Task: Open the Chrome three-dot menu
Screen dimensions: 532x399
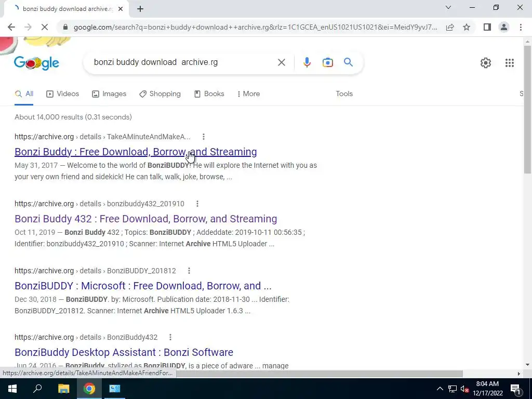Action: (x=521, y=27)
